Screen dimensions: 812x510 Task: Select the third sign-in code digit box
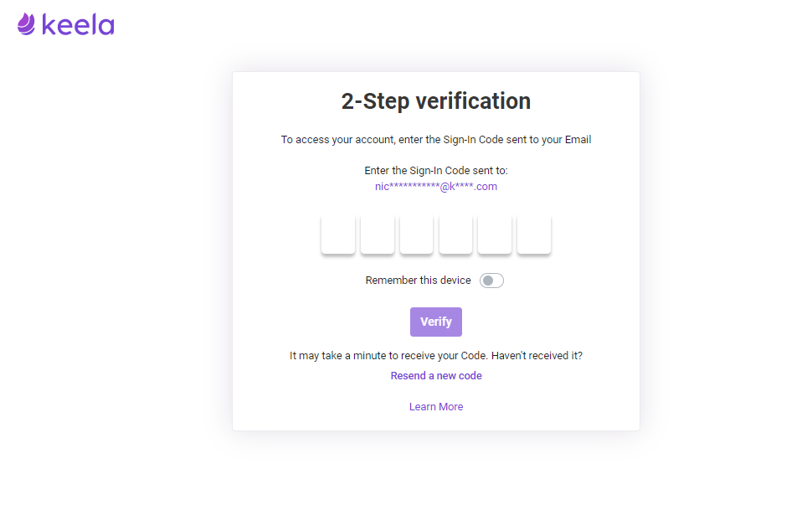tap(416, 234)
